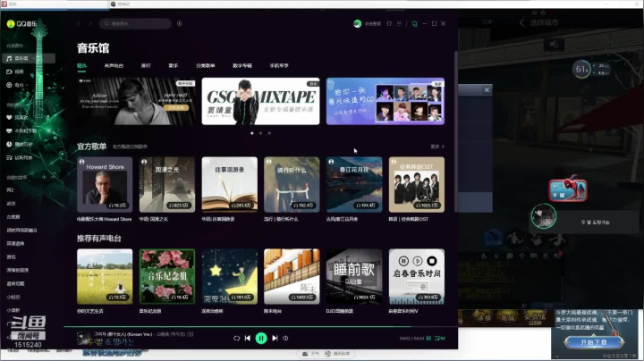
Task: Open the 陈末电台 radio cover
Action: coord(292,276)
